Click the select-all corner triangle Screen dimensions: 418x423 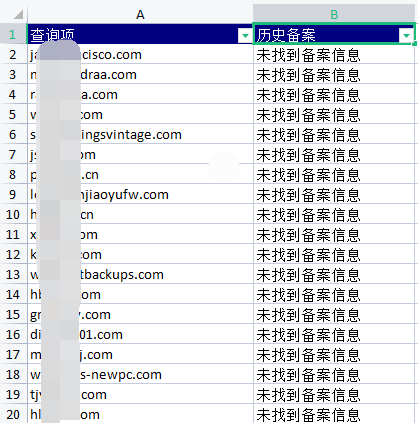click(18, 14)
